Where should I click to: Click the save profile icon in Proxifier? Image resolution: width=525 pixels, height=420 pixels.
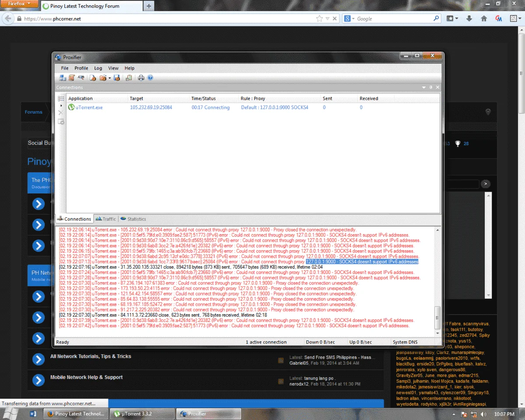pos(117,78)
